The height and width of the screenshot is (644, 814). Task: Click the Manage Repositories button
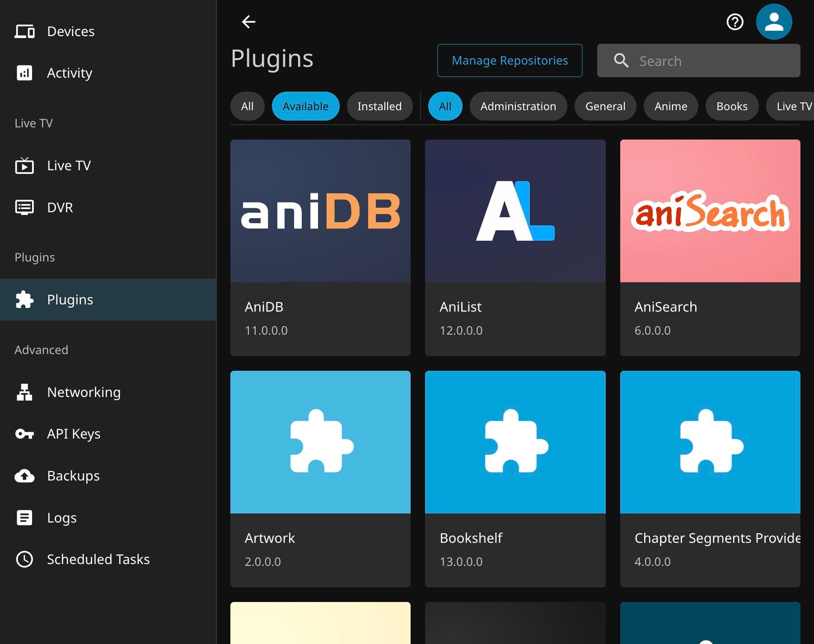tap(510, 61)
